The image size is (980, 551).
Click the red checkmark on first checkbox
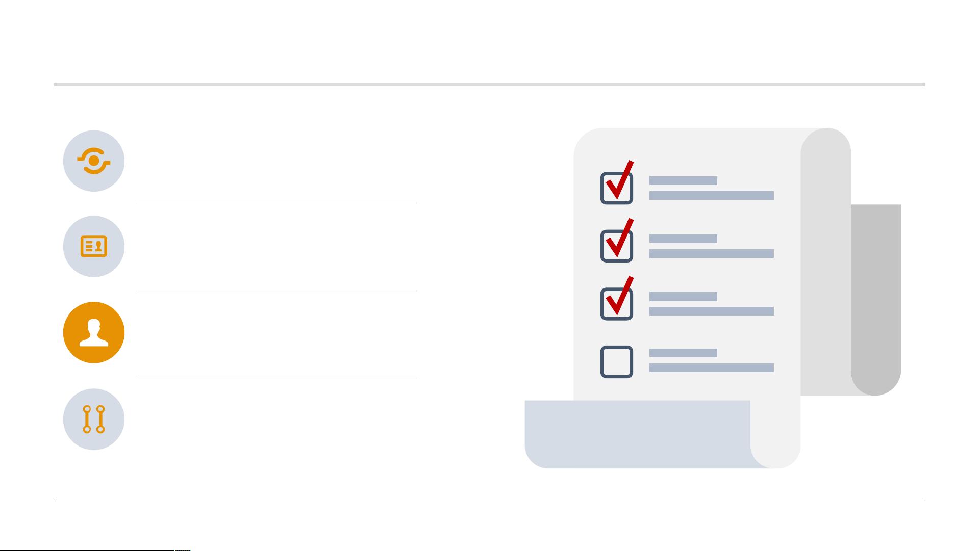(x=619, y=180)
